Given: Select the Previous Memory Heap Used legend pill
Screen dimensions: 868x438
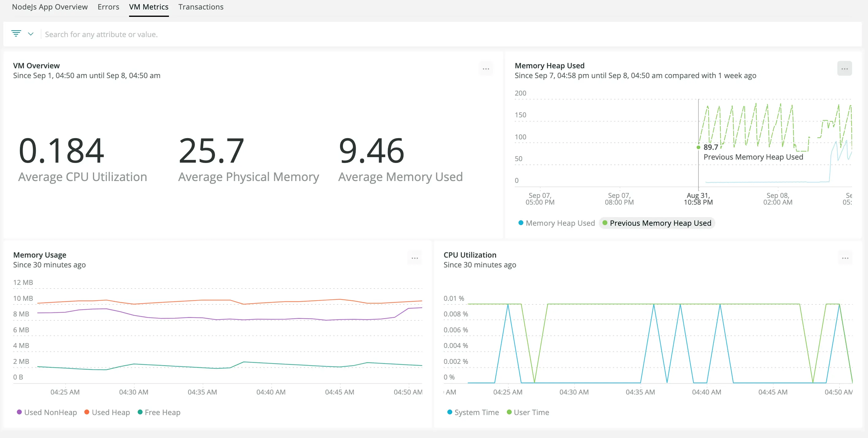Looking at the screenshot, I should (x=657, y=223).
